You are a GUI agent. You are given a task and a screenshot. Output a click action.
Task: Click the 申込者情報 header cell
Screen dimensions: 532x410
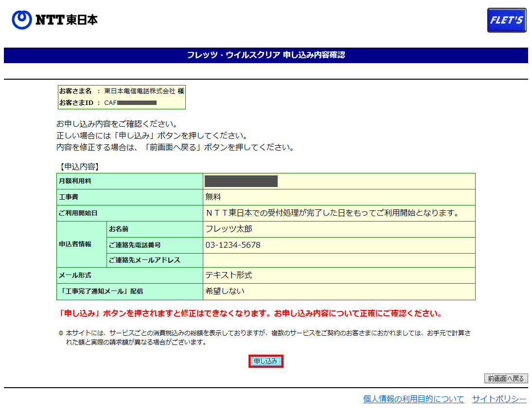pos(75,244)
